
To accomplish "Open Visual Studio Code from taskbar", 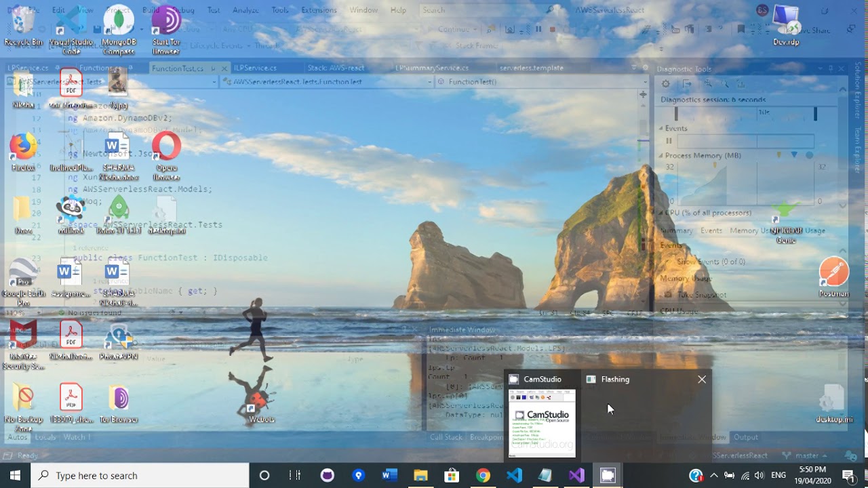I will point(514,475).
